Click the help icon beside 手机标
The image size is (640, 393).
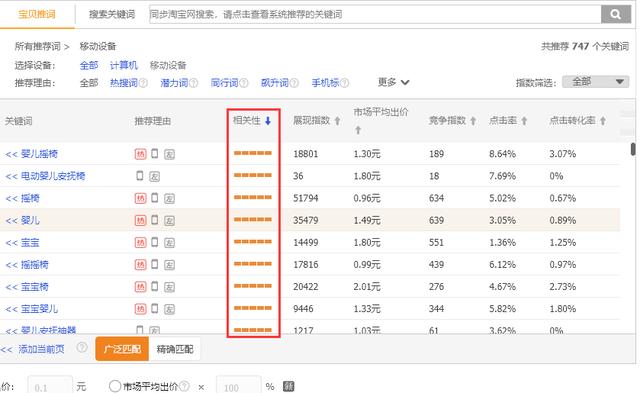click(344, 83)
